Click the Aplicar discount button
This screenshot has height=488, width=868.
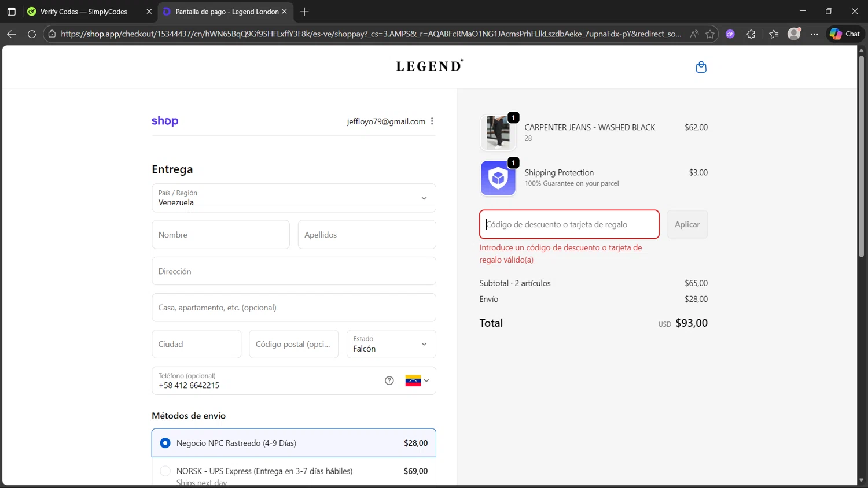click(x=687, y=224)
